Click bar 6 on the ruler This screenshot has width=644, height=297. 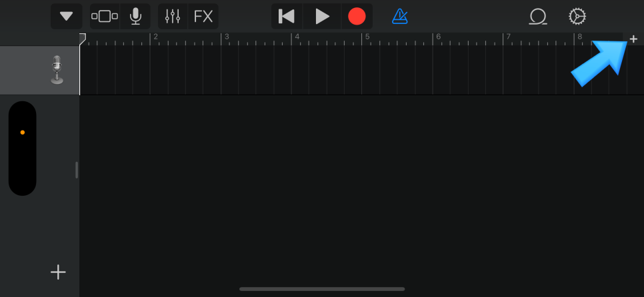click(438, 37)
